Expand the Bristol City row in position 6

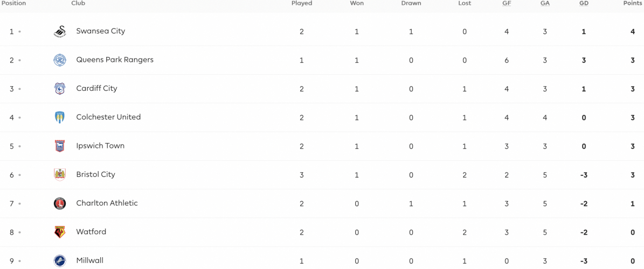322,175
